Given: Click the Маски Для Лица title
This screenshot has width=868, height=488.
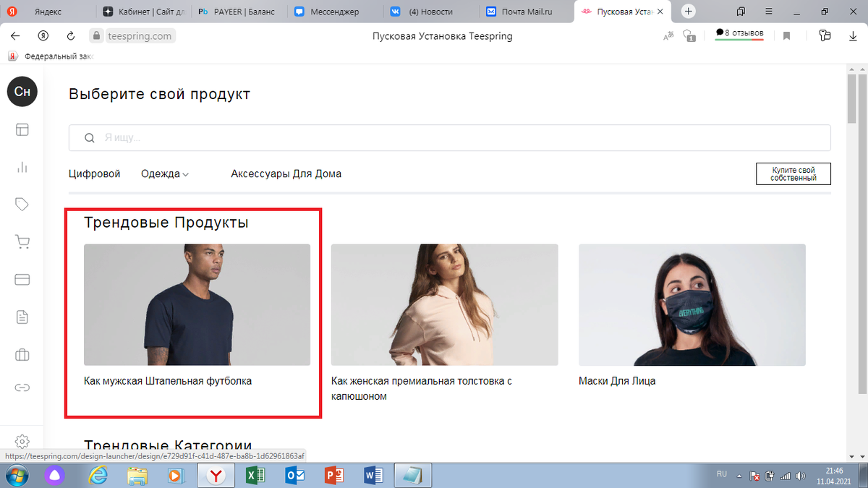Looking at the screenshot, I should click(617, 381).
